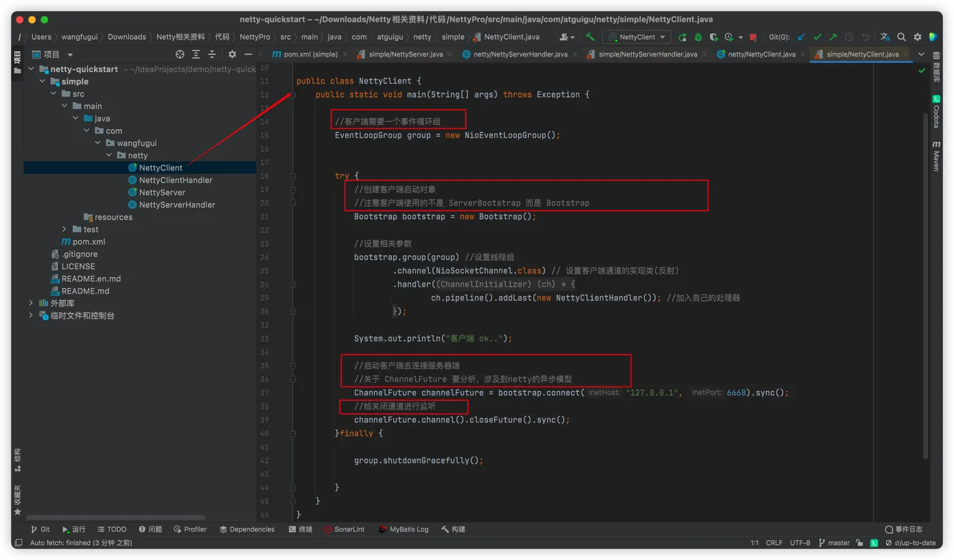Open IDE settings gear in top toolbar
Image resolution: width=954 pixels, height=560 pixels.
pyautogui.click(x=917, y=37)
